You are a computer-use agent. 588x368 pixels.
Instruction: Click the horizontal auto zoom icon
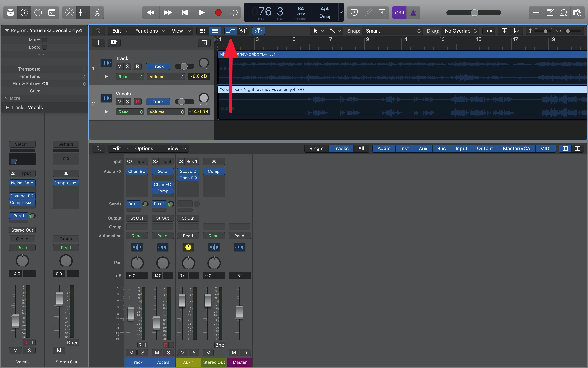(517, 31)
